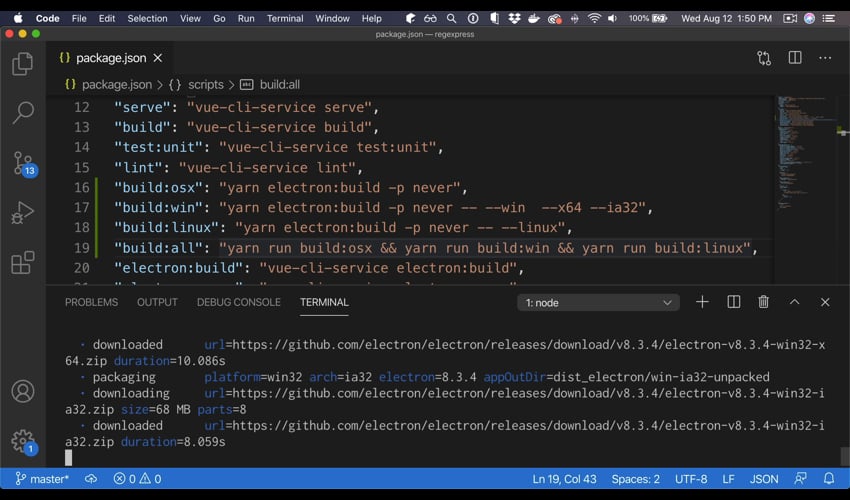Open the Docker whale menu bar icon
Viewport: 850px width, 500px height.
534,18
